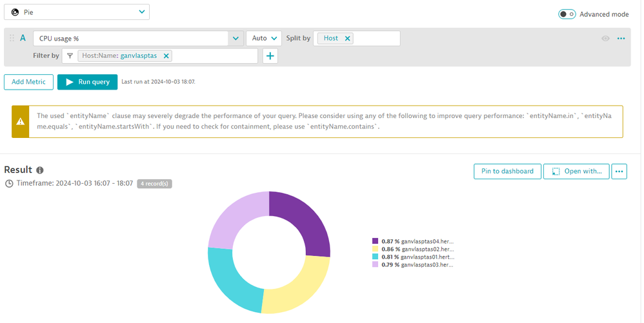The image size is (644, 323).
Task: Click the drag handle of metric A
Action: pos(12,39)
